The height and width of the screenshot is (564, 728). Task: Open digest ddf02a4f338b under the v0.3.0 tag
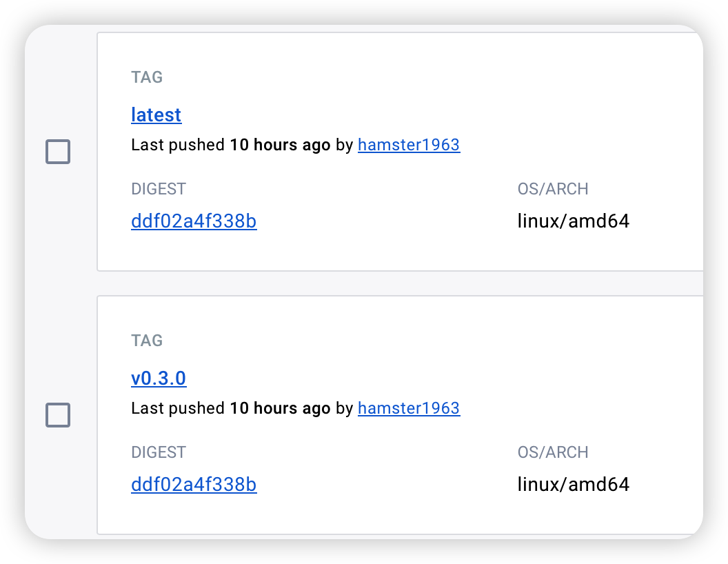point(194,485)
